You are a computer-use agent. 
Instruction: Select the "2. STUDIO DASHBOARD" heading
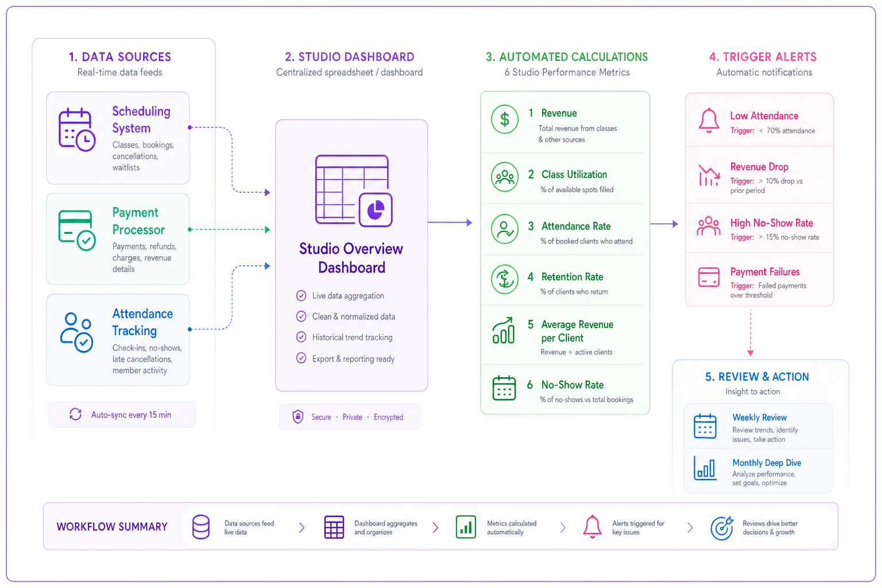[x=350, y=57]
